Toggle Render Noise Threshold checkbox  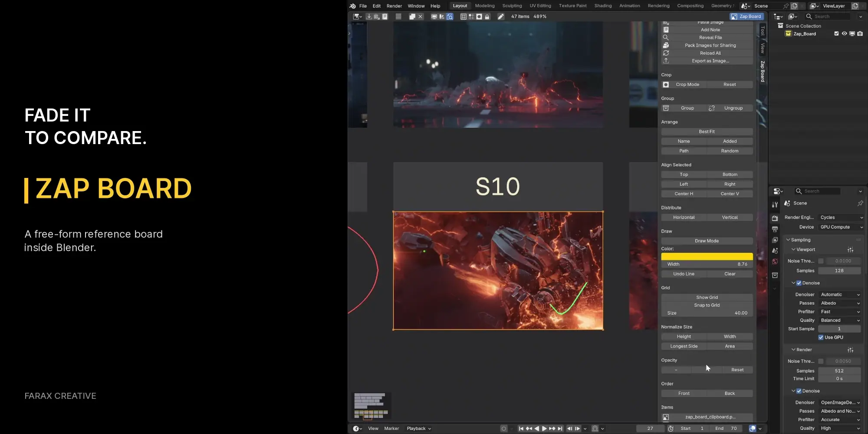(821, 361)
